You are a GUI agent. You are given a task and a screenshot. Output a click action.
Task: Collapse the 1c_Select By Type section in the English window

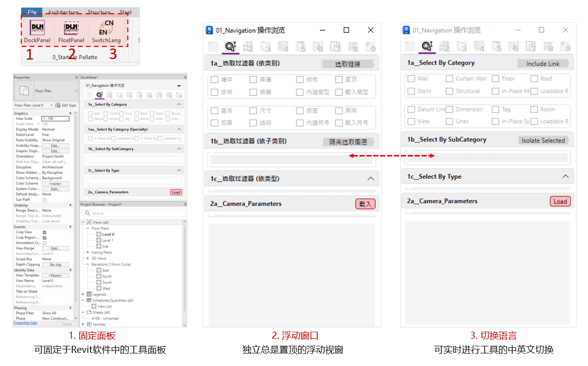tap(565, 177)
